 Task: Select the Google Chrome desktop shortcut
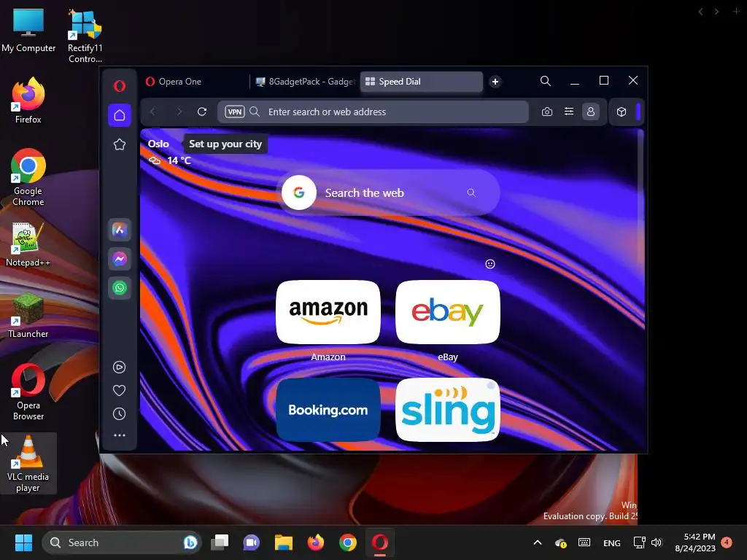pyautogui.click(x=28, y=178)
